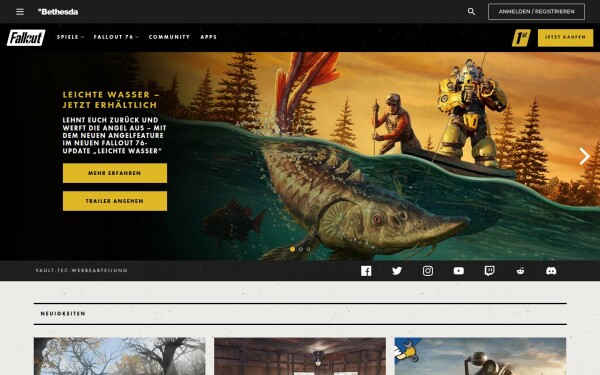
Task: Open the Discord social icon
Action: tap(551, 271)
